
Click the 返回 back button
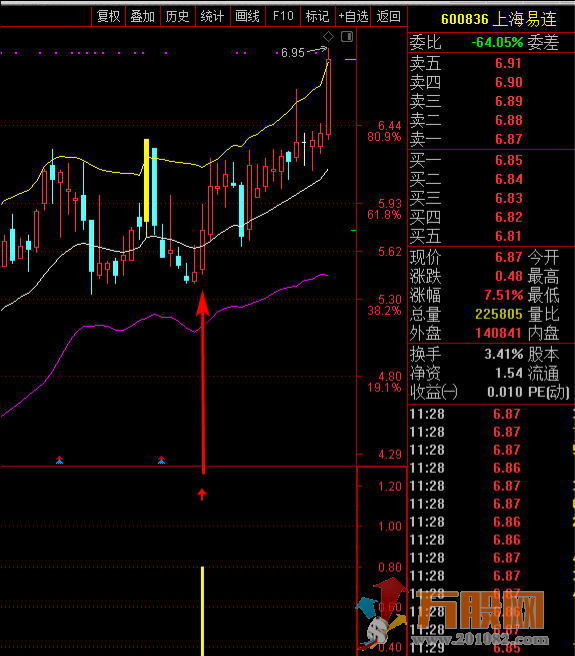point(388,16)
